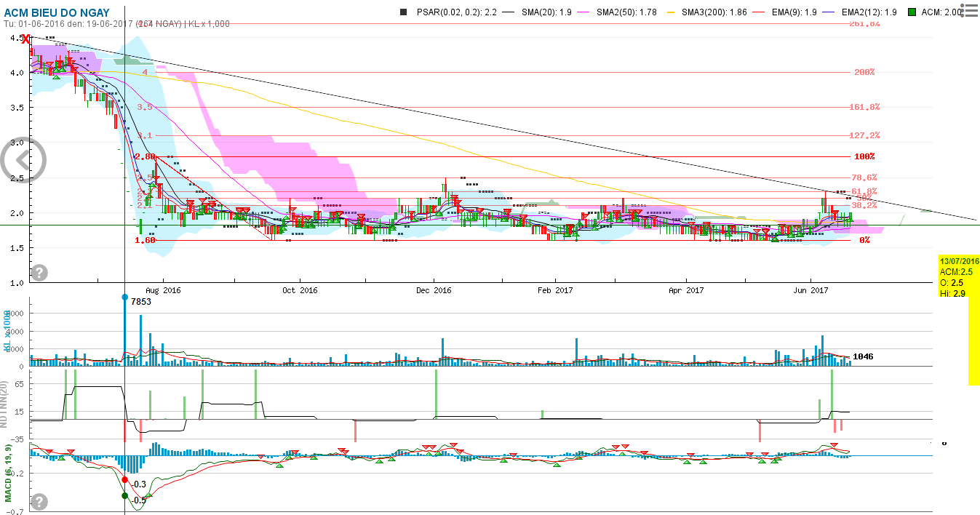Open the help icon in the price pane

coord(39,273)
